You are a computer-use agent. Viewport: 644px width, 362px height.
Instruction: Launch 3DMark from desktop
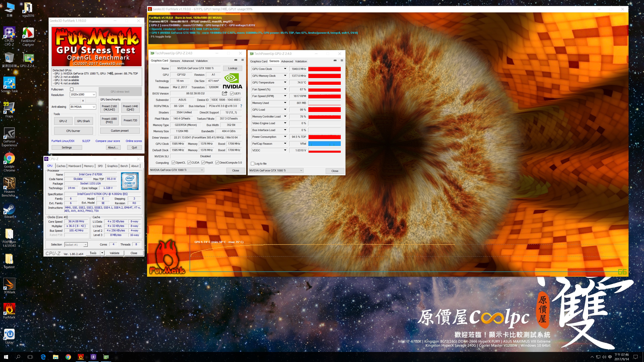[9, 286]
